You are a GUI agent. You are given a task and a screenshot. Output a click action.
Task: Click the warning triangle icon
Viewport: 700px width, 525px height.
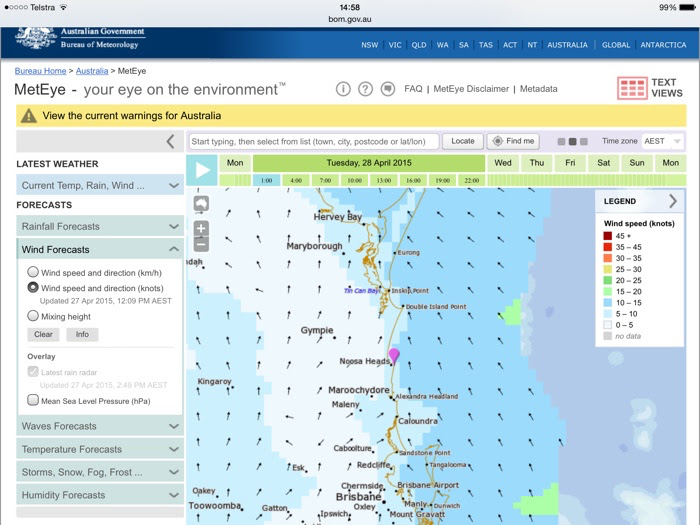pyautogui.click(x=29, y=116)
